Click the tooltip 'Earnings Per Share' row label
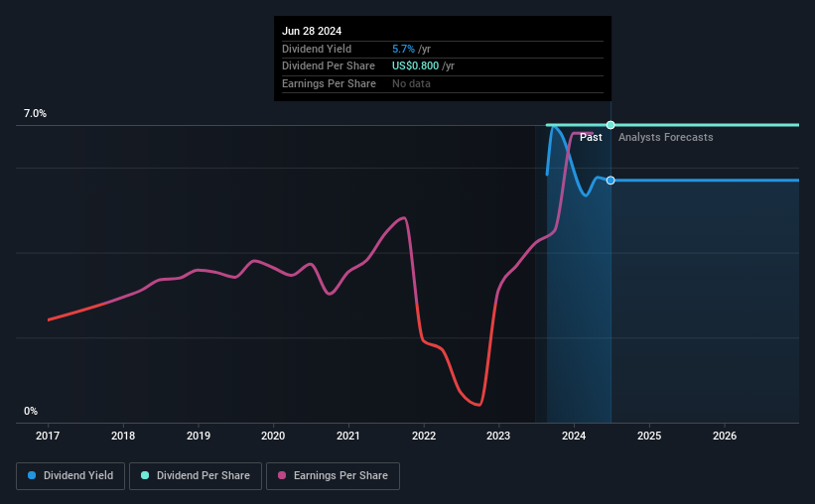 (x=329, y=83)
